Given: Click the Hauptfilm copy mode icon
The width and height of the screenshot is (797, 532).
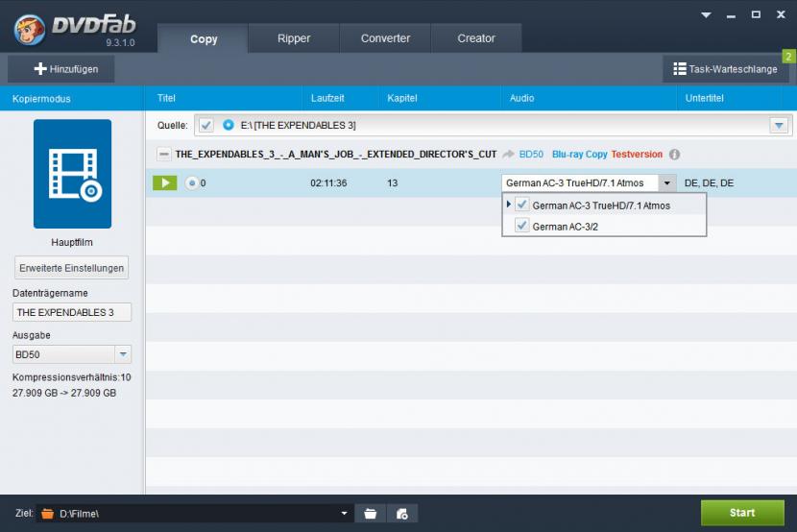Looking at the screenshot, I should pyautogui.click(x=72, y=174).
